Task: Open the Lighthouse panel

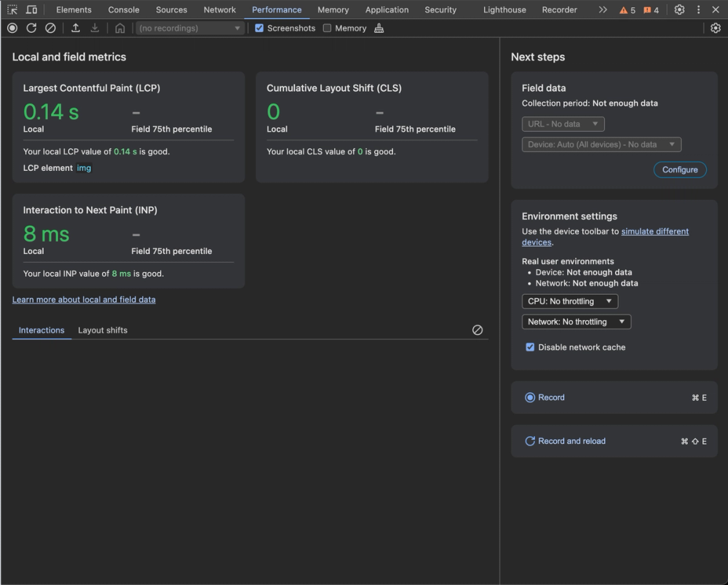Action: pos(505,9)
